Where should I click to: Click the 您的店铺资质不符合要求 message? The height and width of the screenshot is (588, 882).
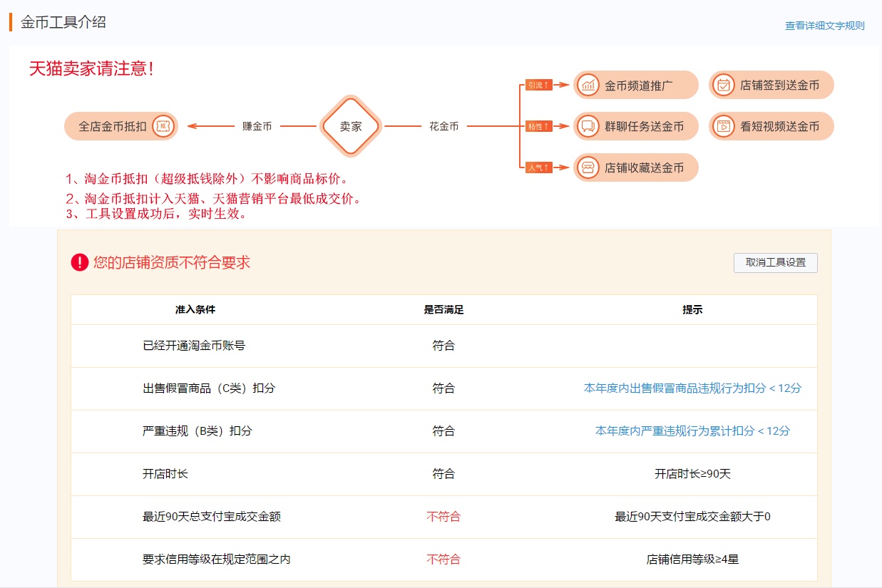172,262
